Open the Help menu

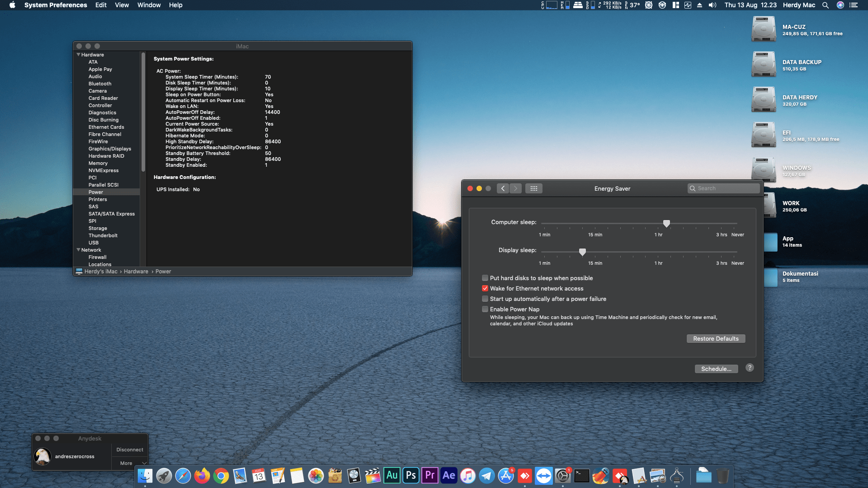pyautogui.click(x=175, y=5)
